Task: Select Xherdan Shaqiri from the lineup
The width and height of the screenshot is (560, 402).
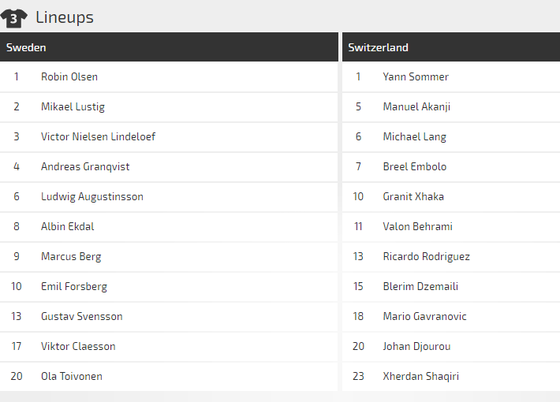Action: click(421, 376)
